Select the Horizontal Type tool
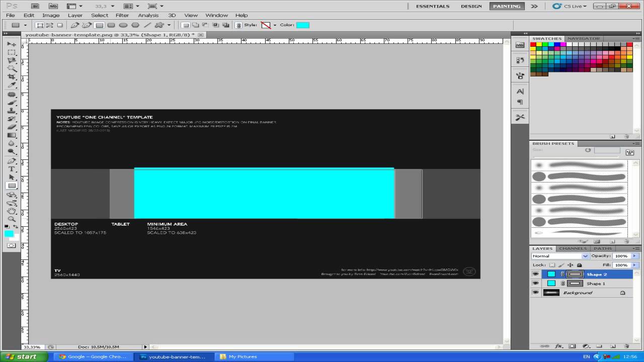This screenshot has height=362, width=644. 11,169
